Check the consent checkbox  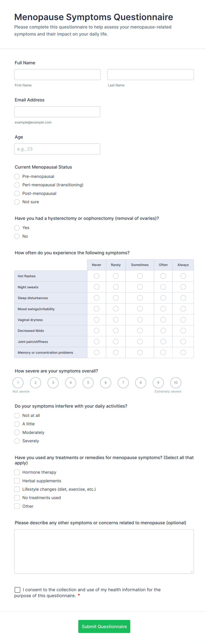pyautogui.click(x=17, y=590)
